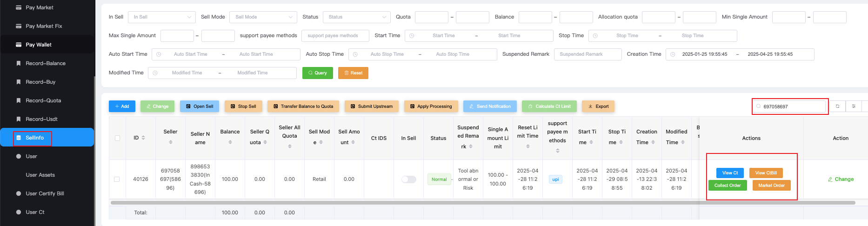Open the In Sell filter dropdown
868x226 pixels.
click(162, 17)
